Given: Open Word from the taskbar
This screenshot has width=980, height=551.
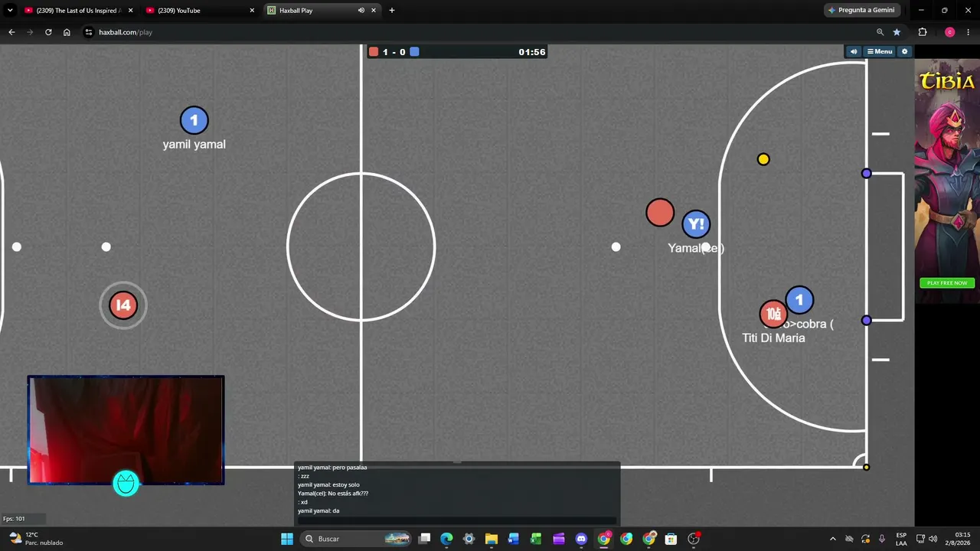Looking at the screenshot, I should tap(514, 539).
